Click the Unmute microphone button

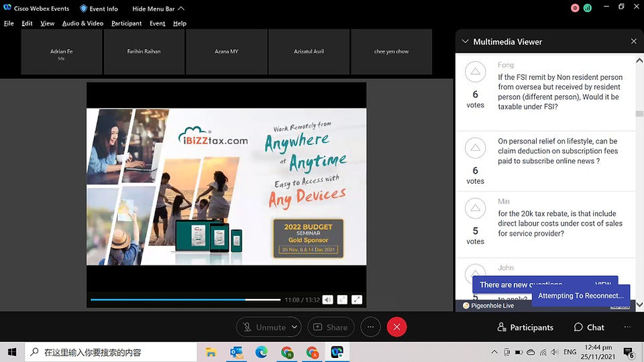[264, 327]
